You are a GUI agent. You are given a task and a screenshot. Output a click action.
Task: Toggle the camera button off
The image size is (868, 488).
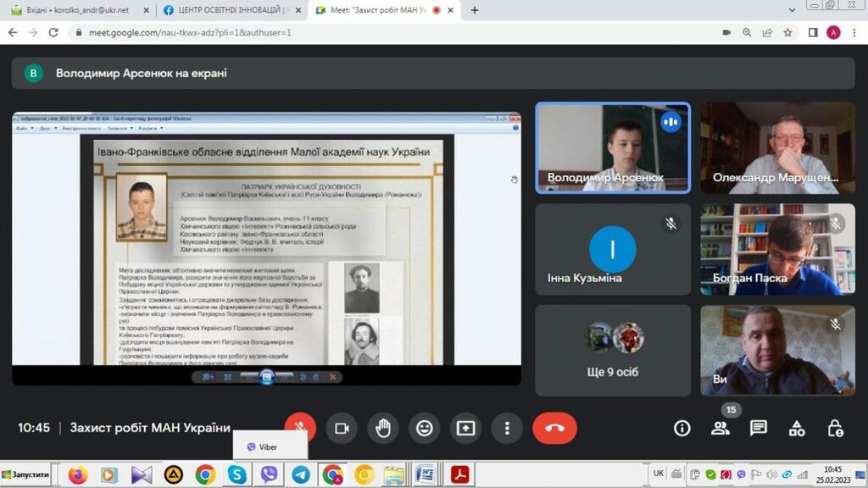tap(342, 428)
